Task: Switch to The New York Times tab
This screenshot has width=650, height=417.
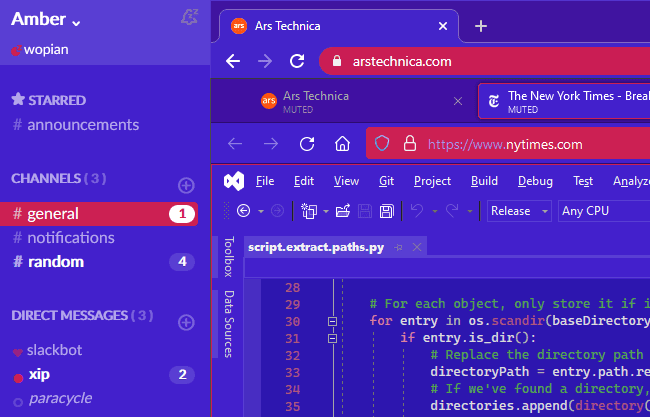Action: (564, 101)
